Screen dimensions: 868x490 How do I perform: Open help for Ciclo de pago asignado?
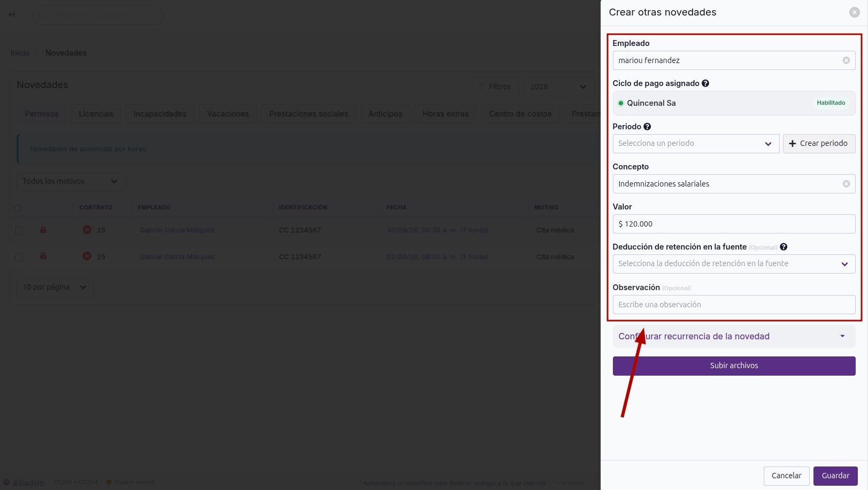pos(705,83)
